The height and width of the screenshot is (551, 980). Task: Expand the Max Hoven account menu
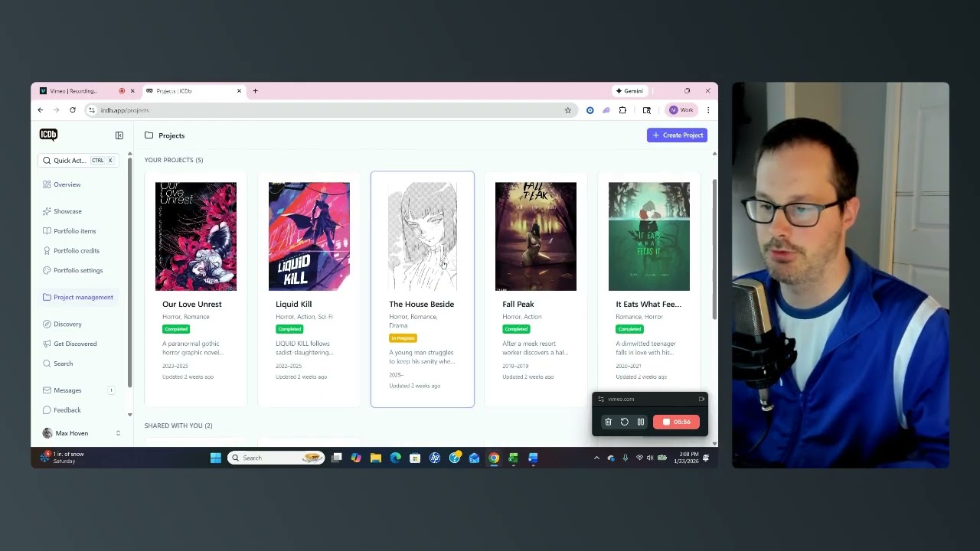[81, 433]
